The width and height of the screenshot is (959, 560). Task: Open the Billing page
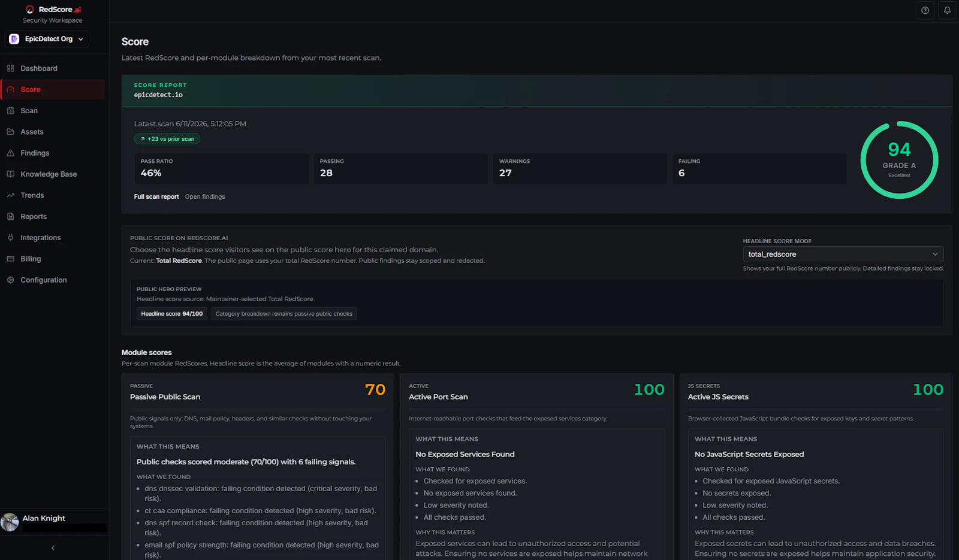coord(53,259)
